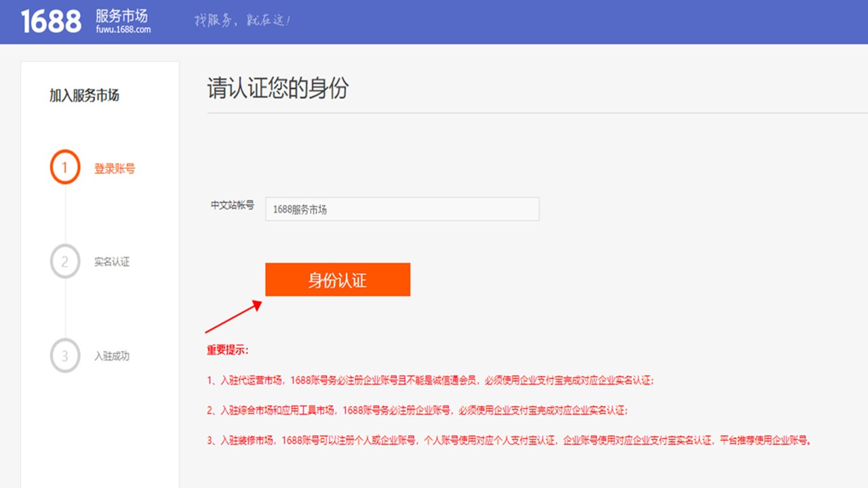Screen dimensions: 868x488
Task: Click the 中文站帐号 field label
Action: pos(233,205)
